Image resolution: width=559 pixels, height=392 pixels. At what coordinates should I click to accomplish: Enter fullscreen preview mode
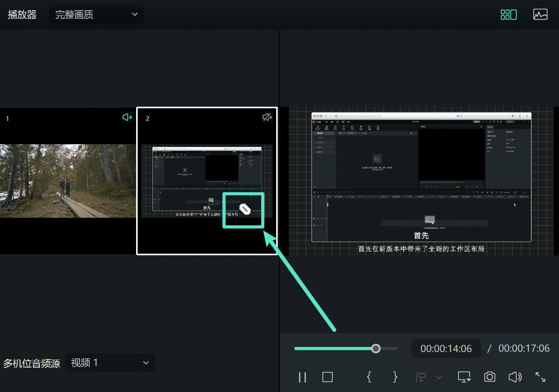tap(540, 377)
